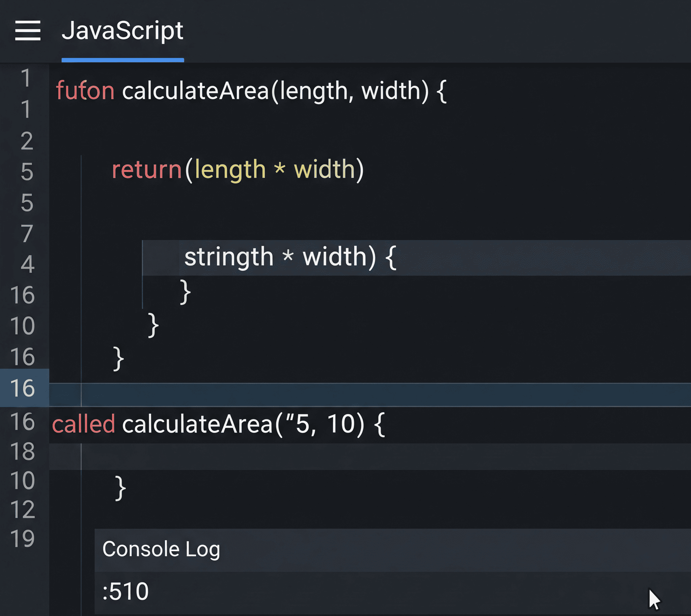The height and width of the screenshot is (616, 691).
Task: Click the closing brace below the highlighted stringth line
Action: (185, 292)
